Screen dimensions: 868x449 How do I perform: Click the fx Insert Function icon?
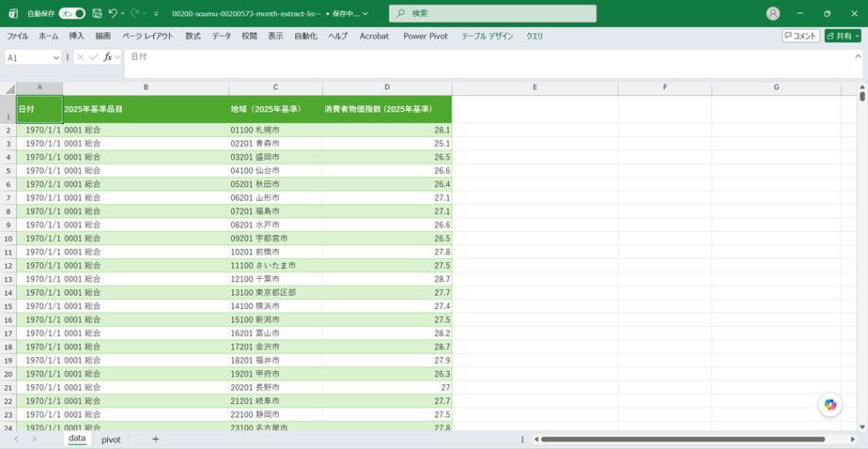108,57
